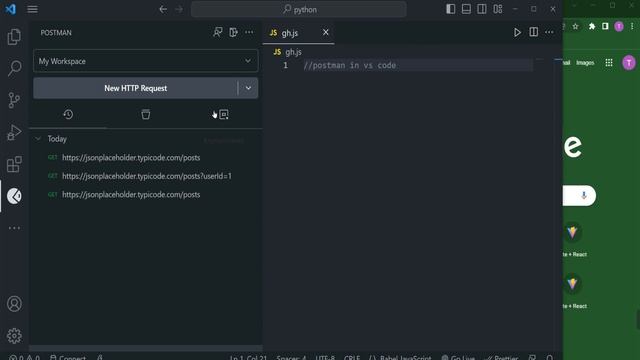This screenshot has width=640, height=360.
Task: Open second Vite + React shortcut in Chrome
Action: (572, 283)
